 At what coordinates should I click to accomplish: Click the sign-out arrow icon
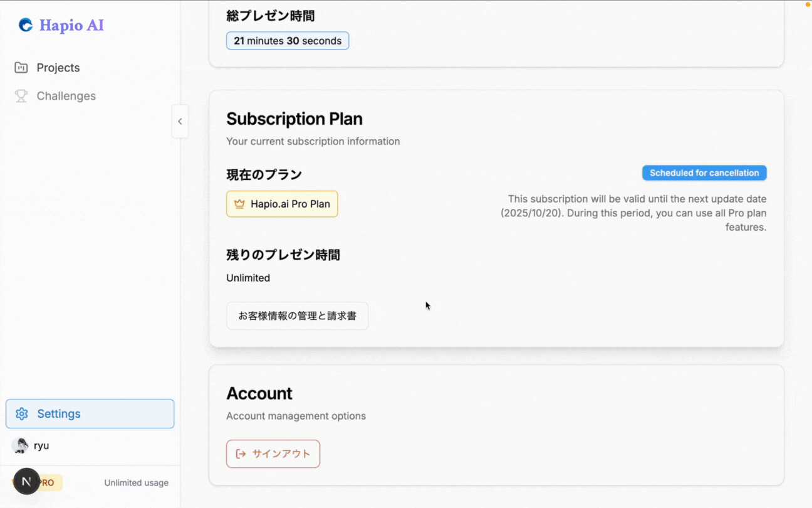241,454
